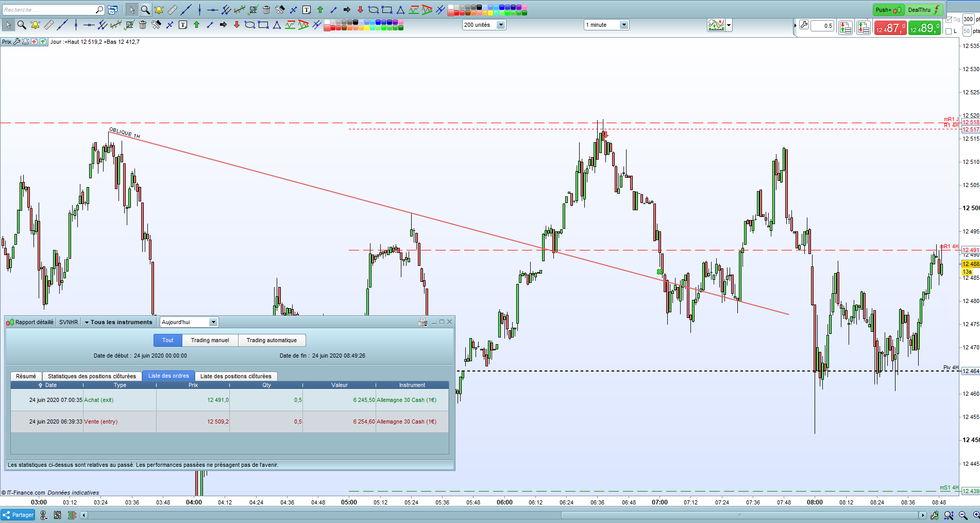The image size is (980, 523).
Task: Click the Partager button
Action: (18, 515)
